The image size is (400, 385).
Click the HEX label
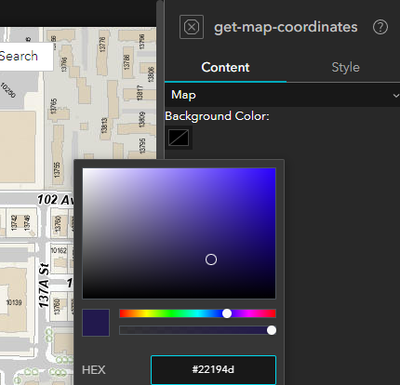94,370
